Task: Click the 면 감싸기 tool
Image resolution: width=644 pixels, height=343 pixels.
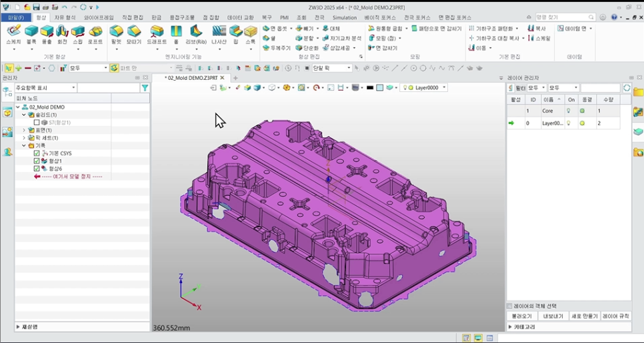Action: (x=383, y=47)
